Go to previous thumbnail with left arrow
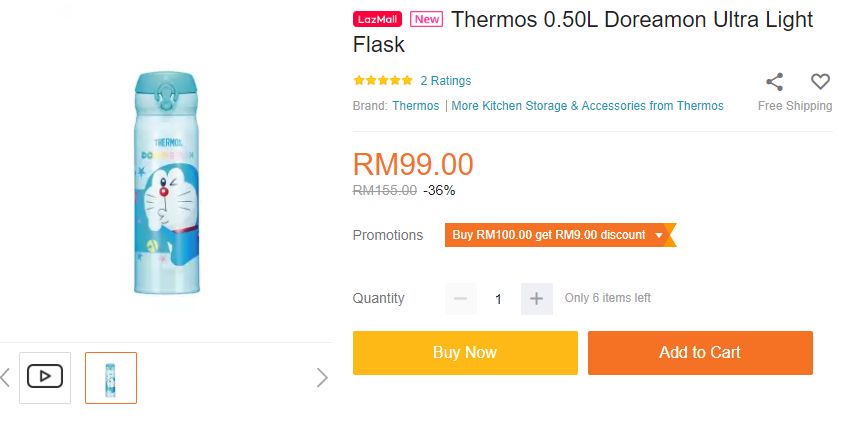849x426 pixels. click(6, 377)
